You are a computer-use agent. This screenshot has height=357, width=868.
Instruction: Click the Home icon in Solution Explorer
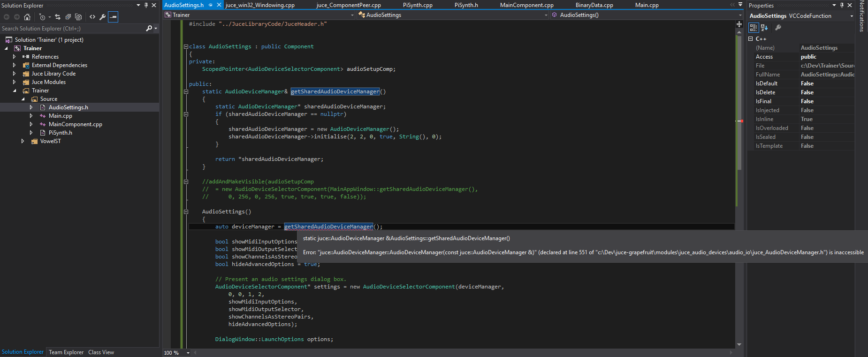click(x=27, y=17)
